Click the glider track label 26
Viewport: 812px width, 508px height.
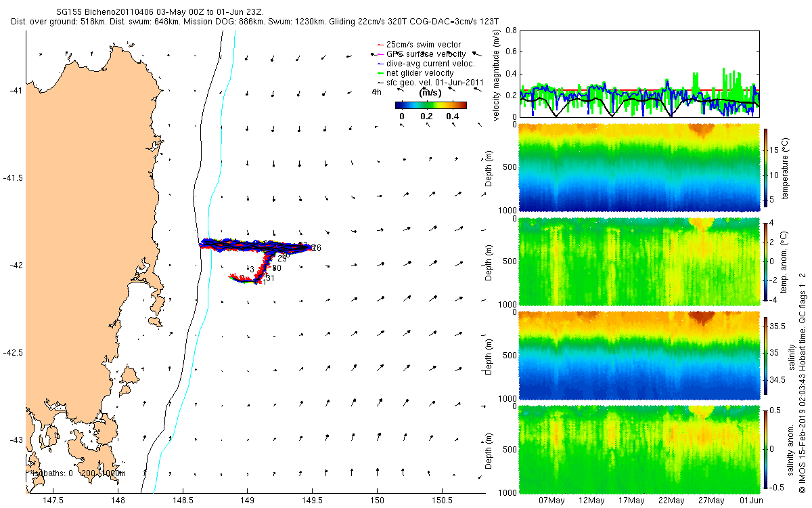tap(316, 248)
